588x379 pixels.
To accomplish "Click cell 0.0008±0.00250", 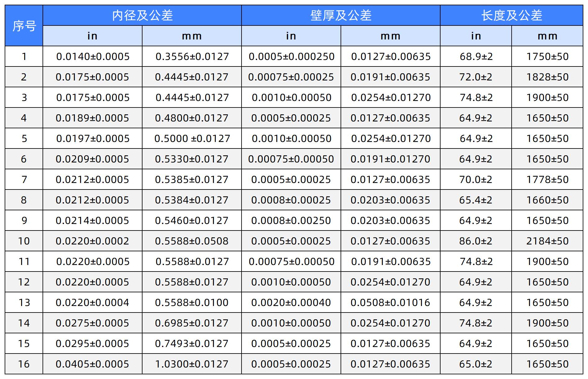I will coord(291,220).
